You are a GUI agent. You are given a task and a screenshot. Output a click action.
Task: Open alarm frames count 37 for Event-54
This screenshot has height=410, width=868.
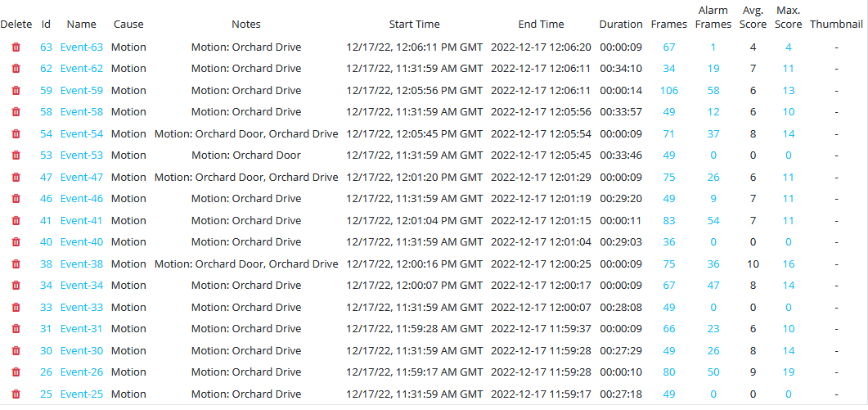(713, 133)
